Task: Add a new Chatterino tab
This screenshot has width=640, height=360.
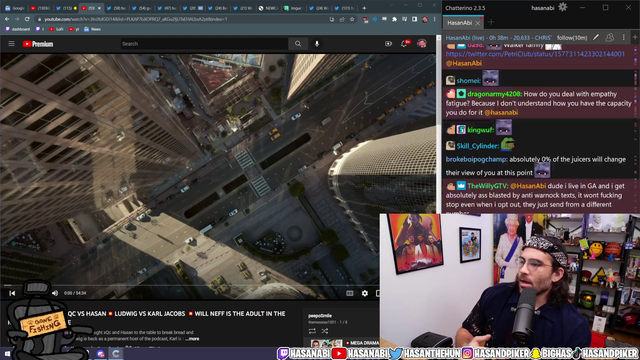Action: point(491,22)
